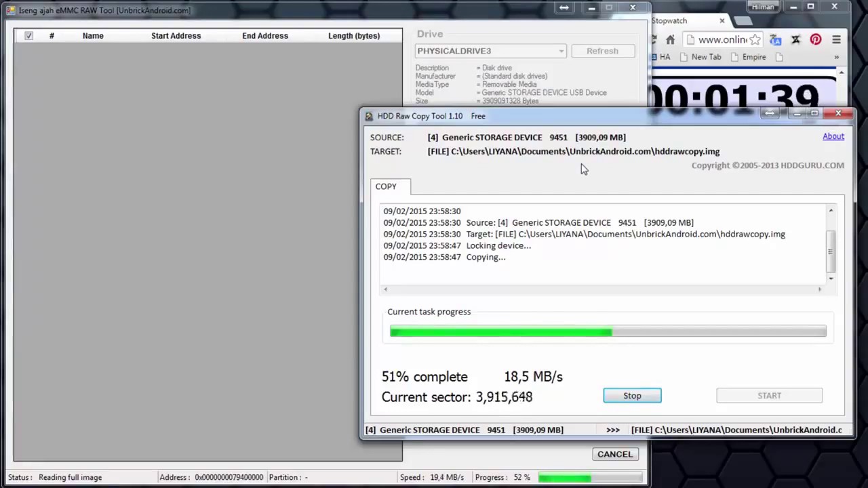Viewport: 868px width, 488px height.
Task: Stop the current copy task
Action: [632, 395]
